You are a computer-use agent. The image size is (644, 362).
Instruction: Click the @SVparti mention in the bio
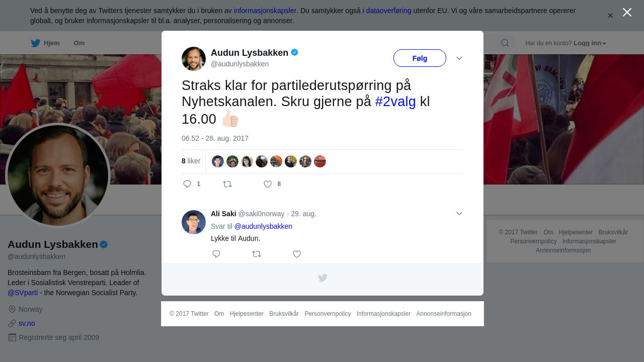tap(23, 293)
